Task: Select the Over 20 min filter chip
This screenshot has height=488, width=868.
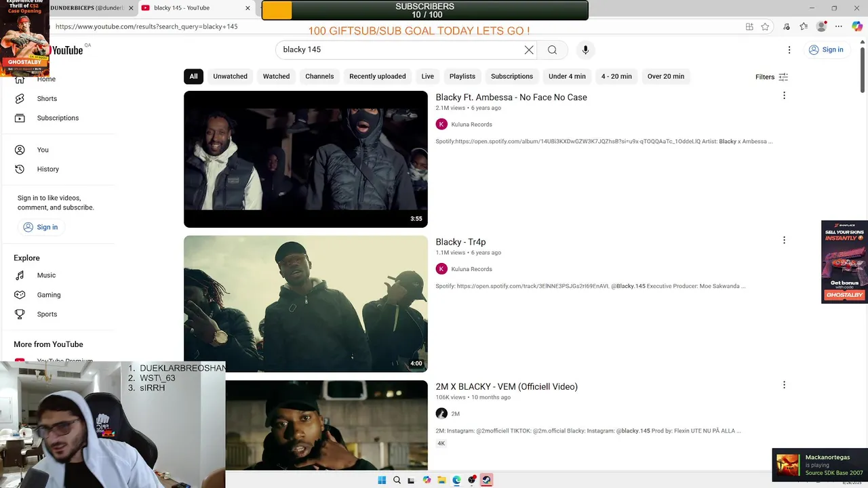Action: tap(666, 77)
